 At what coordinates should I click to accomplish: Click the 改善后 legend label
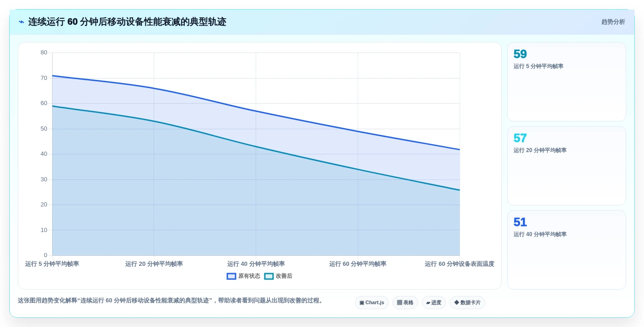pos(284,276)
